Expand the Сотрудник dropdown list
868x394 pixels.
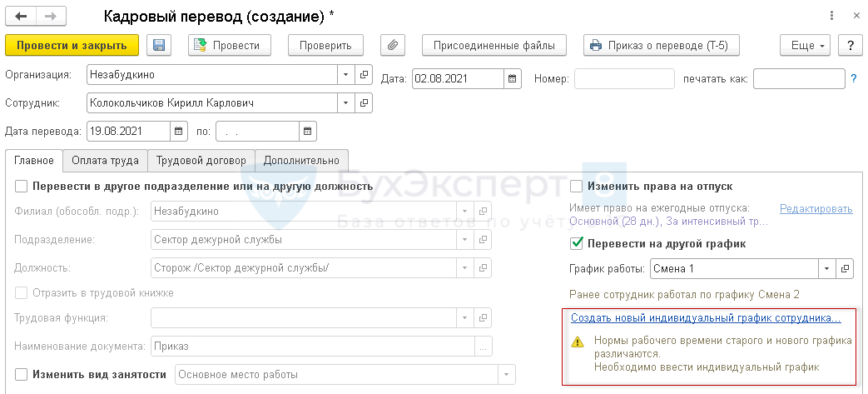pos(346,103)
